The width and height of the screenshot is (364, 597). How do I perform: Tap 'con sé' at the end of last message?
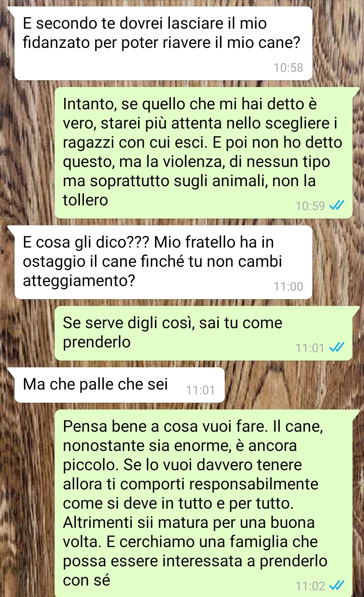click(x=87, y=580)
